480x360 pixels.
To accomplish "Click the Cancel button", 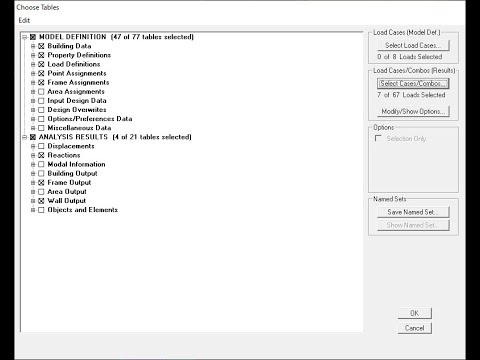I will pyautogui.click(x=414, y=328).
